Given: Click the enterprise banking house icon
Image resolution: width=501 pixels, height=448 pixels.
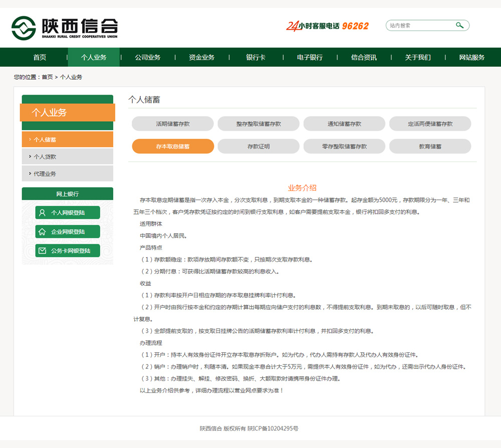Looking at the screenshot, I should point(43,232).
